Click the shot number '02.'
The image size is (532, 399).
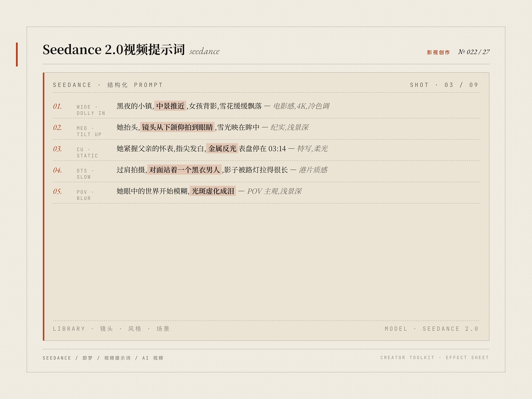pos(58,128)
